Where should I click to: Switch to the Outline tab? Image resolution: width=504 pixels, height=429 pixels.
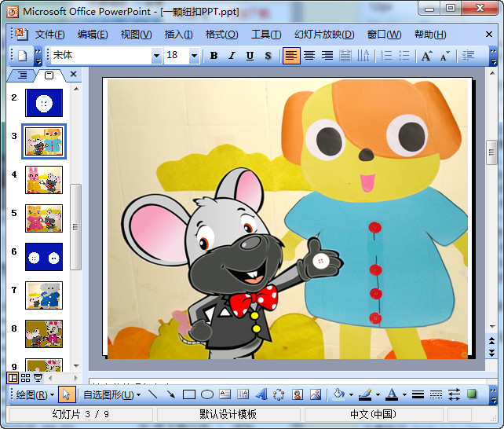pos(22,75)
